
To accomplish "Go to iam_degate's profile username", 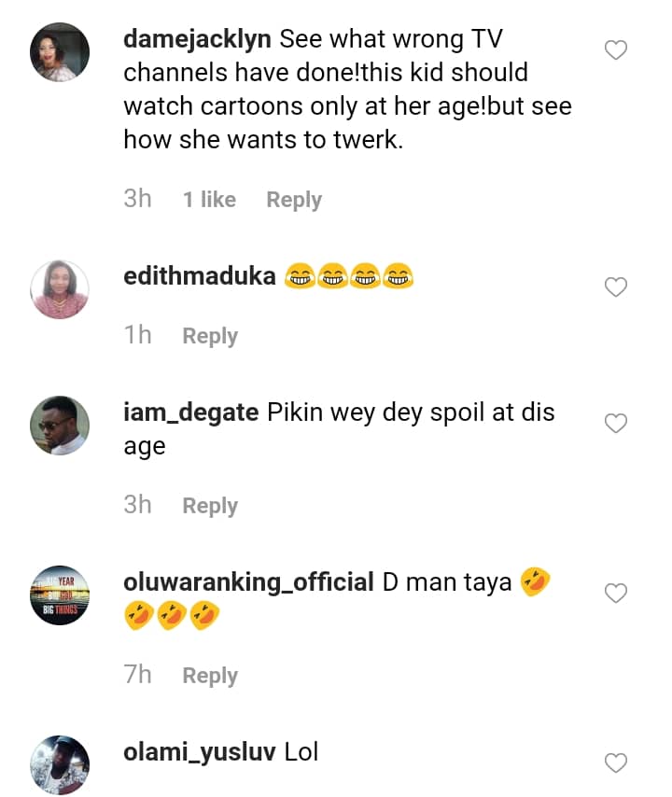I will (x=191, y=412).
